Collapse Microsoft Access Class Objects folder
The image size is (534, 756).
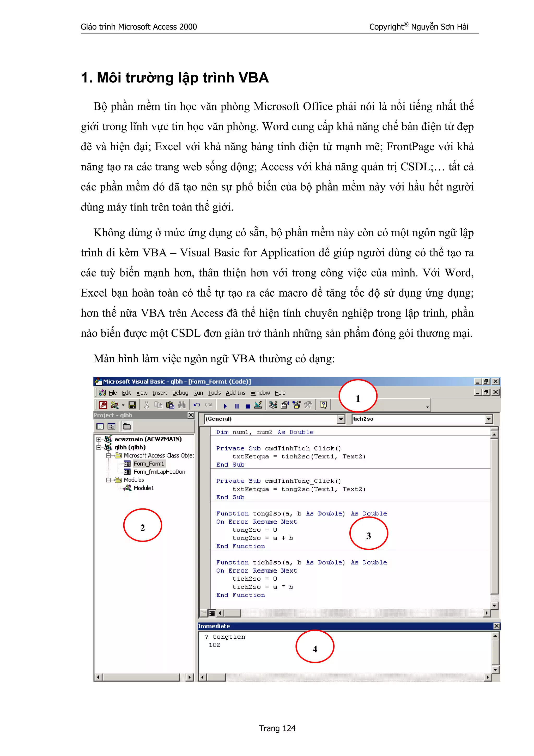108,456
